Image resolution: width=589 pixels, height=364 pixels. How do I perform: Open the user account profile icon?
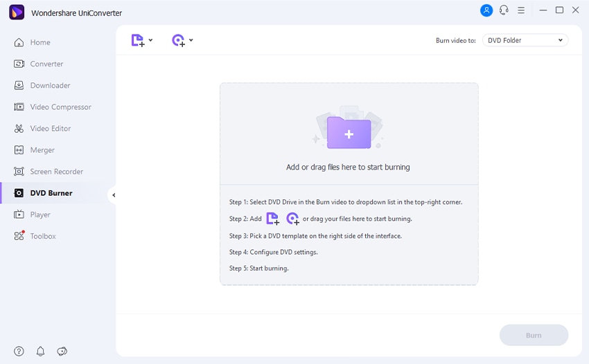coord(486,10)
